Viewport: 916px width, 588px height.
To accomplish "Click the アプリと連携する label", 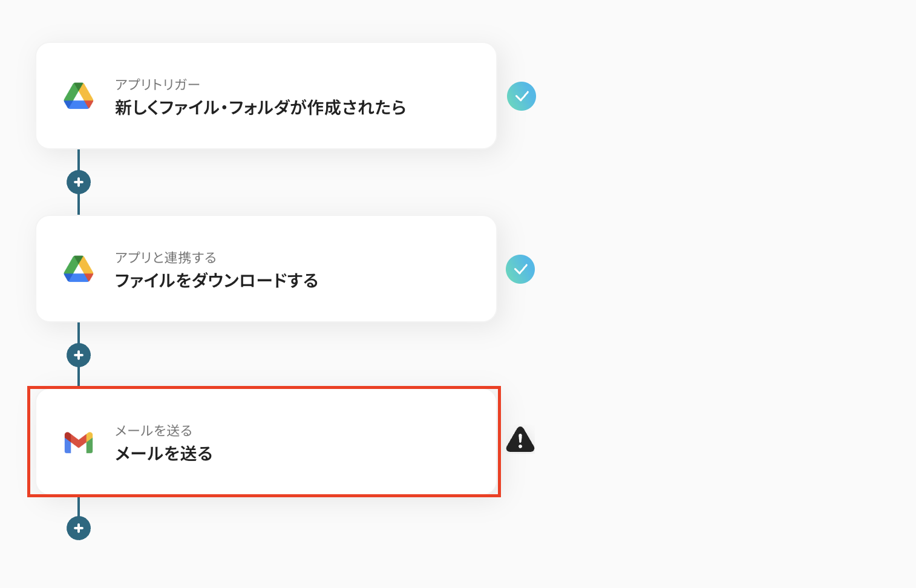I will [166, 258].
